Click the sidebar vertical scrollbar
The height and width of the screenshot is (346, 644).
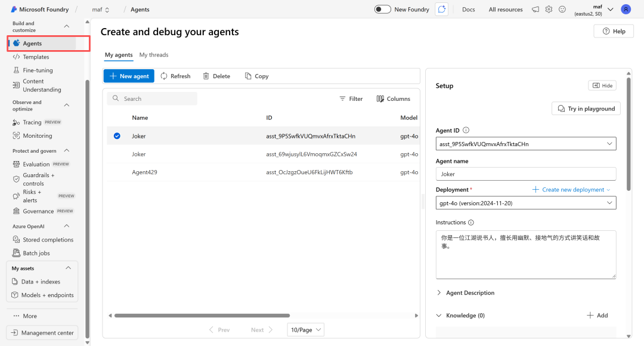(x=87, y=209)
